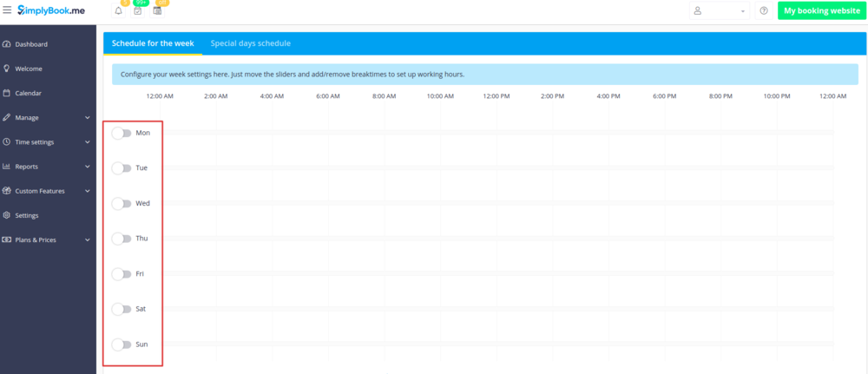
Task: Toggle the Fri working day switch
Action: tap(122, 274)
